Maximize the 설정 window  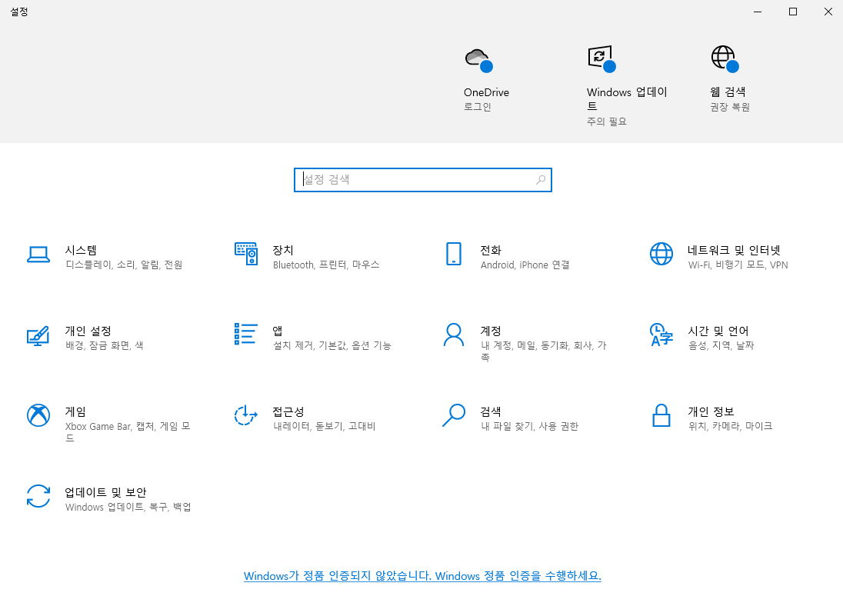792,12
